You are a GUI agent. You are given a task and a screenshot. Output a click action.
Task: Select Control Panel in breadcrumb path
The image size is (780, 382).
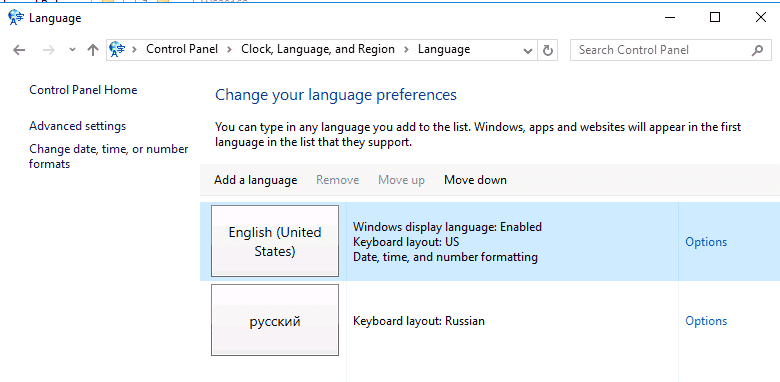tap(182, 49)
